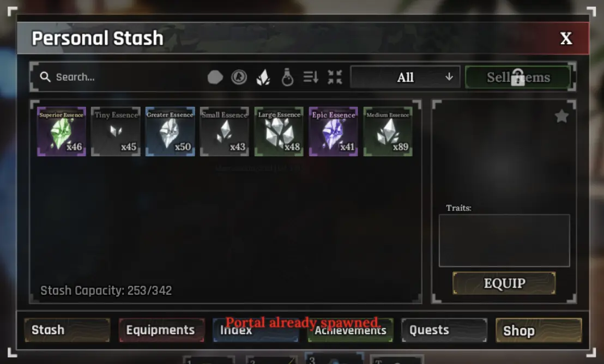Toggle the favorite star icon

point(561,116)
